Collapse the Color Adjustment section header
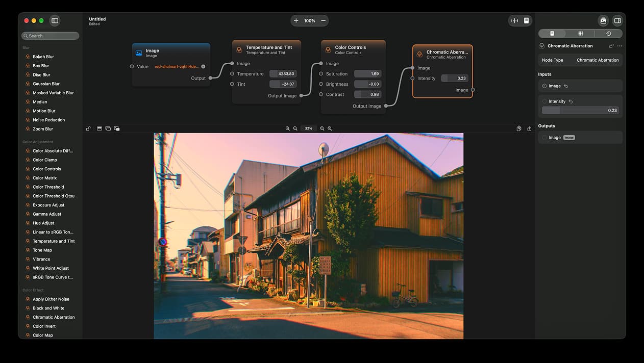Image resolution: width=644 pixels, height=363 pixels. pyautogui.click(x=38, y=142)
